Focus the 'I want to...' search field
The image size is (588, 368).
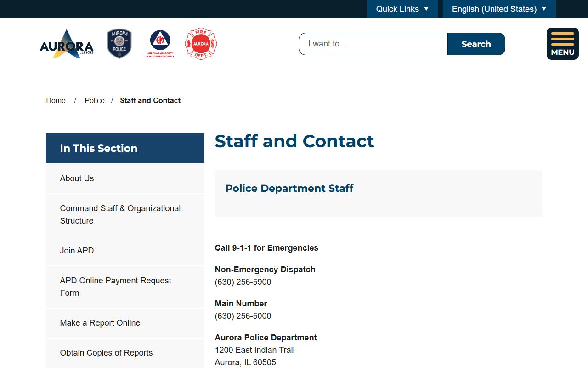pyautogui.click(x=373, y=44)
